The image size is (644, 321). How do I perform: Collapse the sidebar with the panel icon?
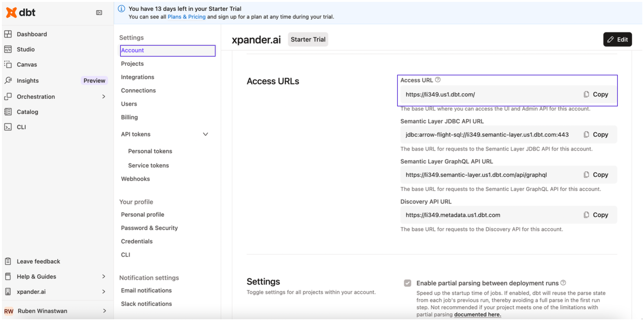[99, 12]
